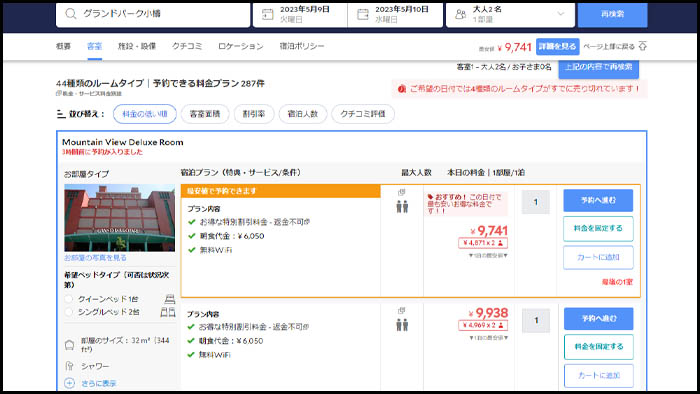The width and height of the screenshot is (700, 394).
Task: Click the queen bed icon
Action: click(x=170, y=299)
